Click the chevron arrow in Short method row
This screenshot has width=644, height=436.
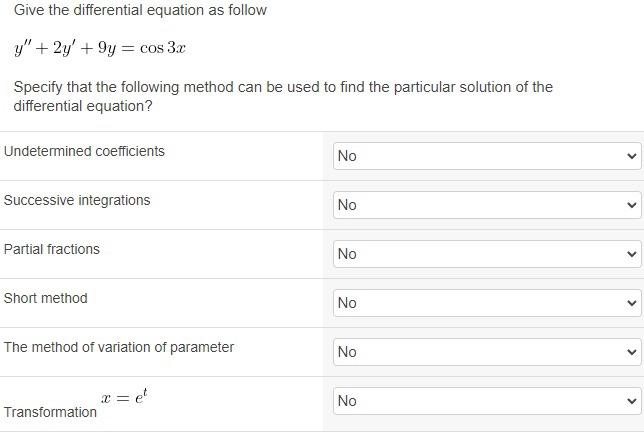click(x=630, y=303)
